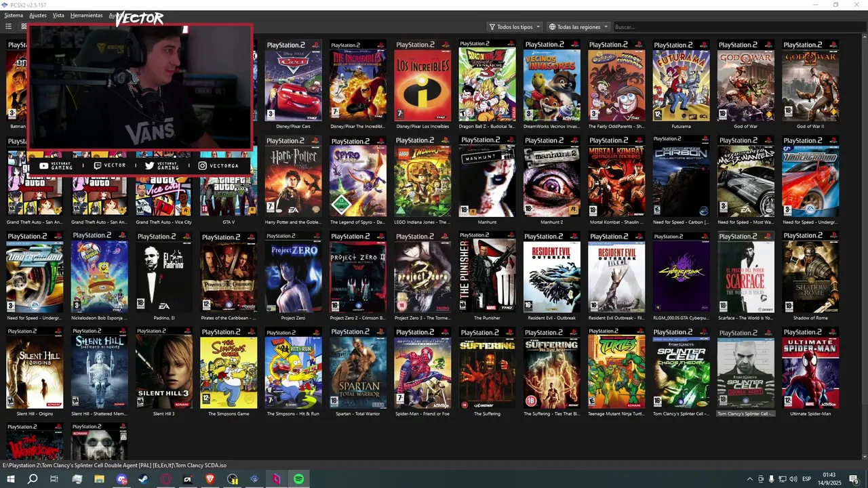Select the Scarface World is Yours cover
This screenshot has height=488, width=868.
pos(746,272)
